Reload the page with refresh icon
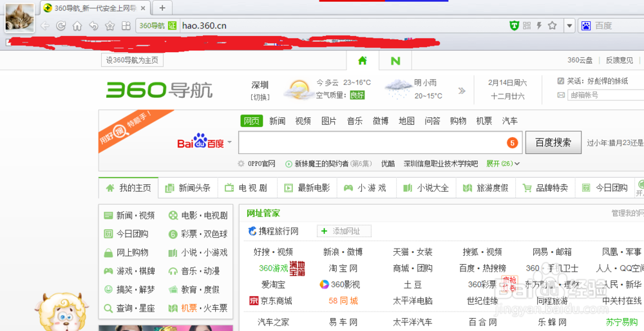The height and width of the screenshot is (331, 644). point(61,26)
